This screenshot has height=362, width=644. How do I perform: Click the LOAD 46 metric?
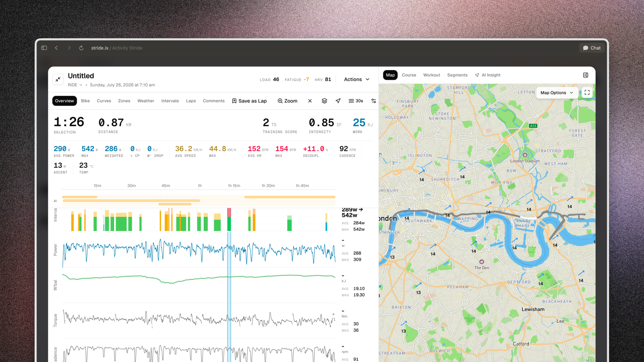pyautogui.click(x=269, y=79)
